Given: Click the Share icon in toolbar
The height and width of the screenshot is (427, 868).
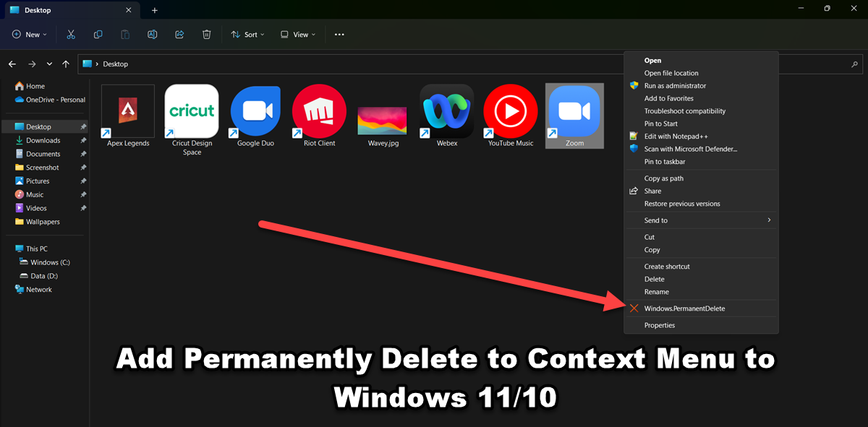Looking at the screenshot, I should pos(179,35).
